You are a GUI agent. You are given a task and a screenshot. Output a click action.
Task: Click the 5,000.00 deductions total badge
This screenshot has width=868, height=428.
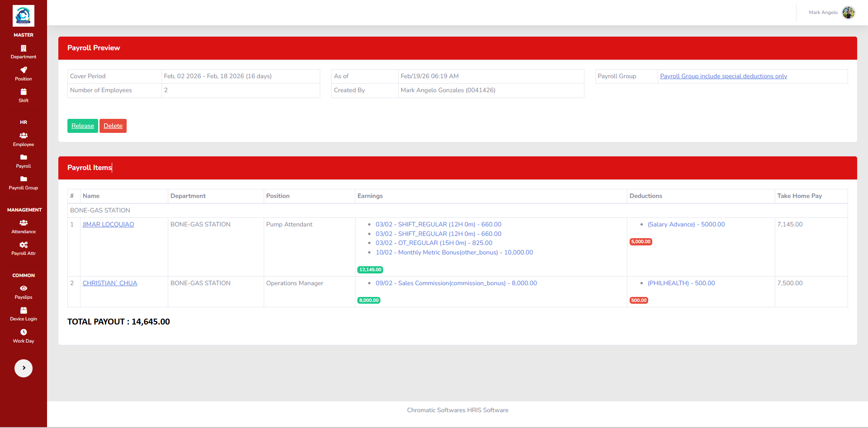(x=641, y=242)
